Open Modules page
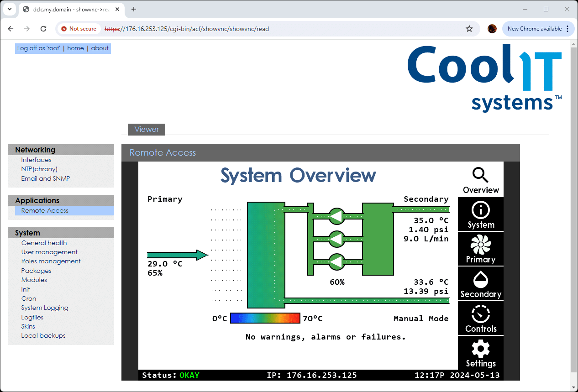The width and height of the screenshot is (578, 392). [34, 280]
